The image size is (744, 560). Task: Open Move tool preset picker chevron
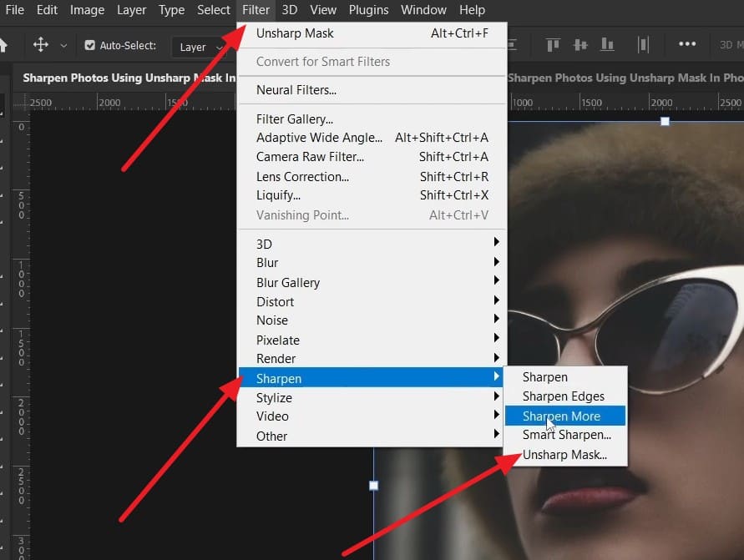[63, 46]
